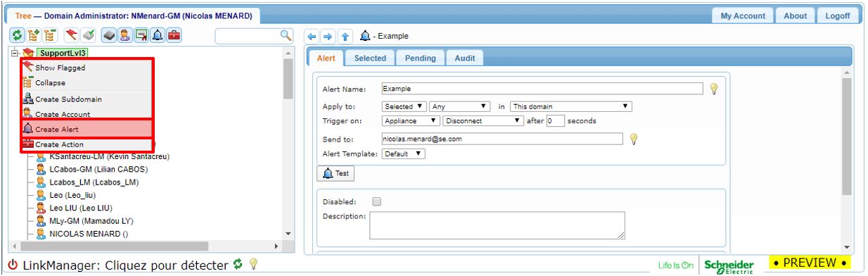
Task: Switch to the Selected tab
Action: click(x=369, y=58)
